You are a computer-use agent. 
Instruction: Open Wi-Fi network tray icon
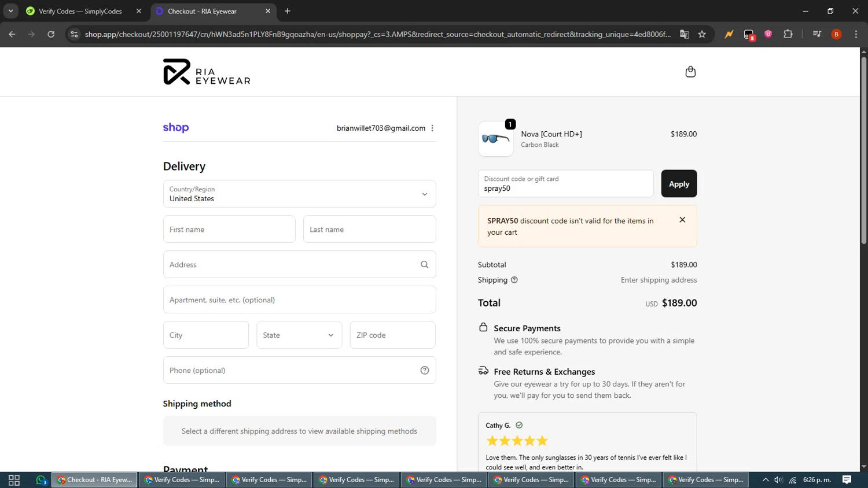click(x=793, y=480)
